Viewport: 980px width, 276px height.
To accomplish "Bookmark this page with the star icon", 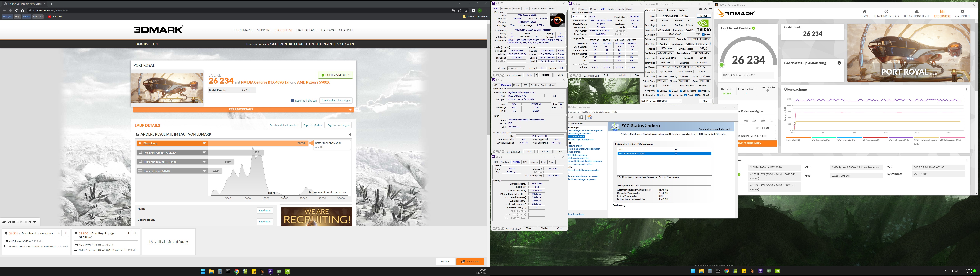I will tap(466, 11).
